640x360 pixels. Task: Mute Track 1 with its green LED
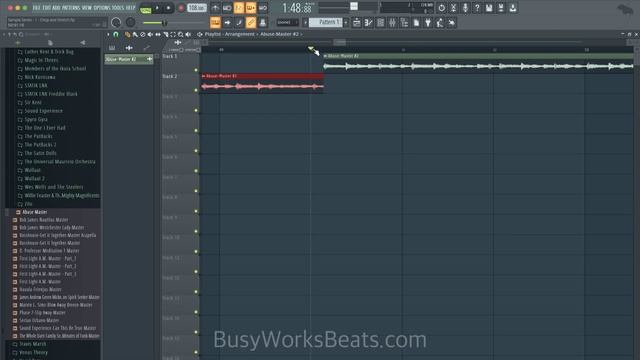point(196,70)
